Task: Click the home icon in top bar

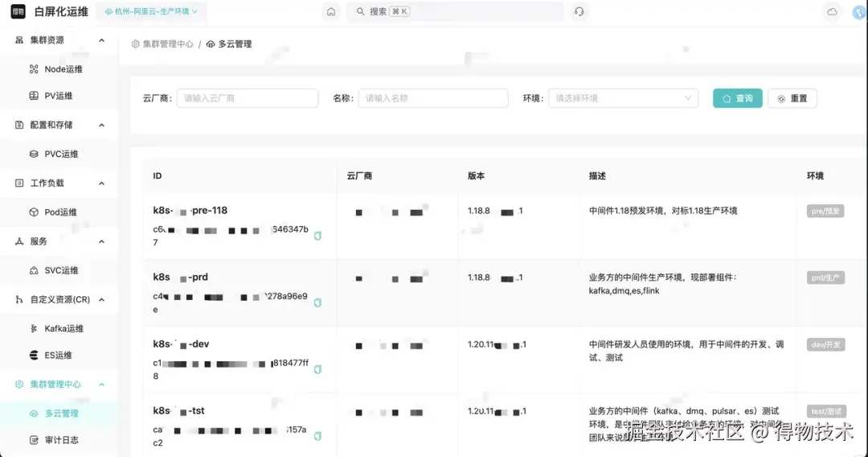Action: click(331, 11)
